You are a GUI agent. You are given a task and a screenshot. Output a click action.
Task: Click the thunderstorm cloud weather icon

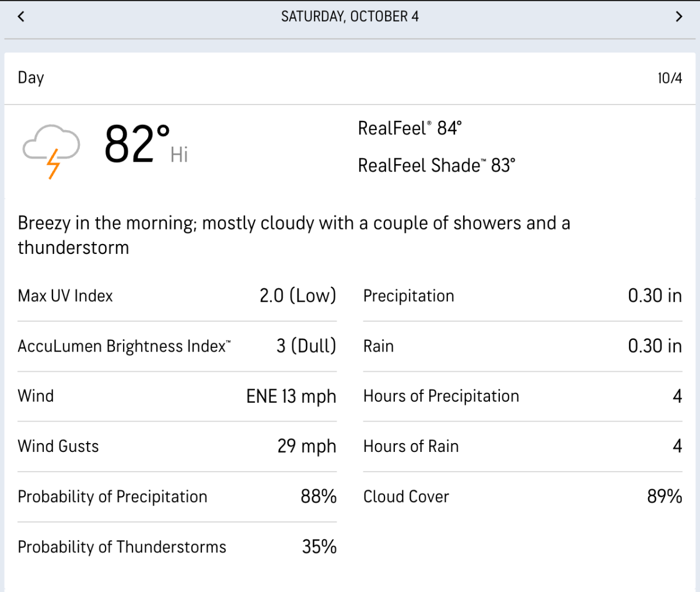pyautogui.click(x=51, y=149)
